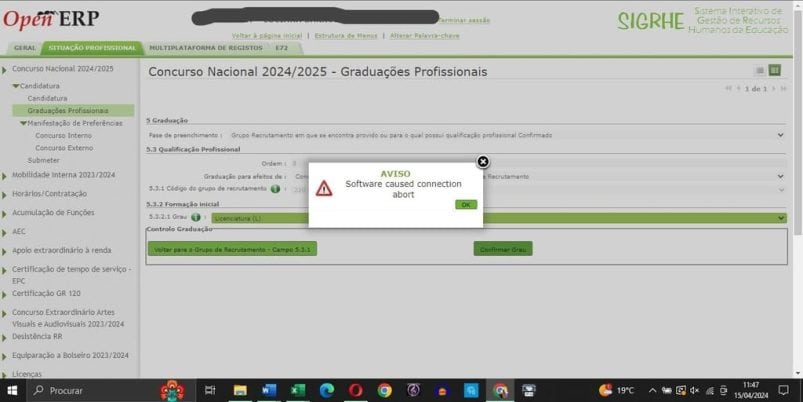Image resolution: width=803 pixels, height=402 pixels.
Task: Click the Windows Start button
Action: tap(13, 390)
